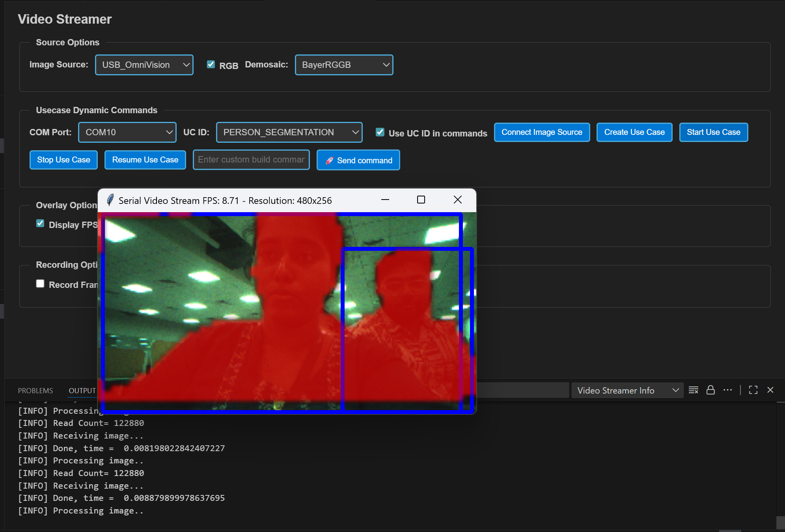785x532 pixels.
Task: Uncheck Use UC ID in commands
Action: (380, 133)
